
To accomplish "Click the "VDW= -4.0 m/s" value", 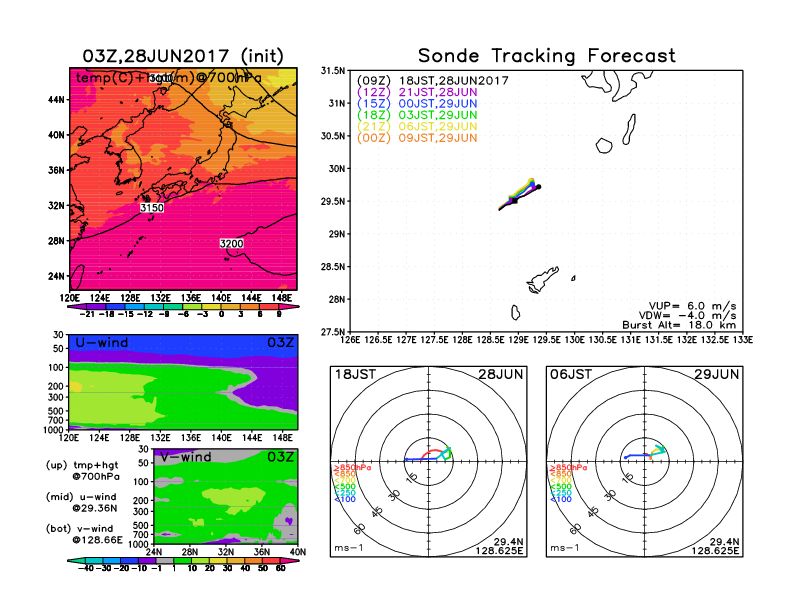I will tap(688, 316).
